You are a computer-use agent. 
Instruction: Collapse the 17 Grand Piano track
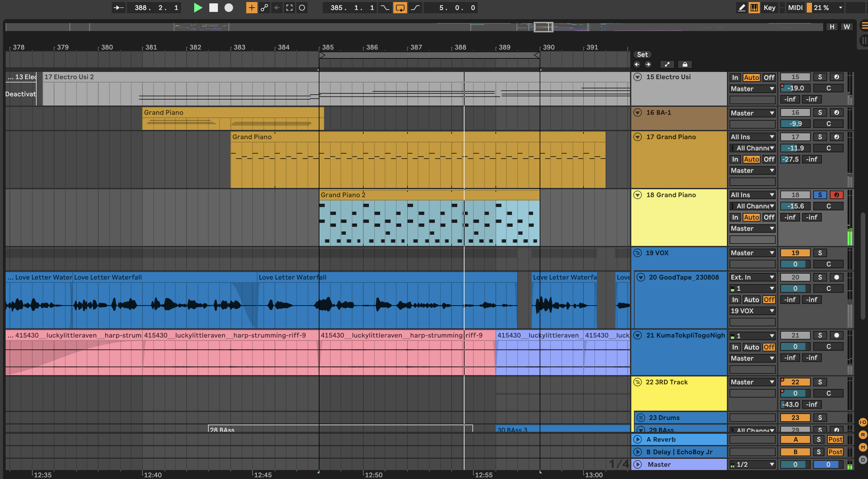[637, 137]
